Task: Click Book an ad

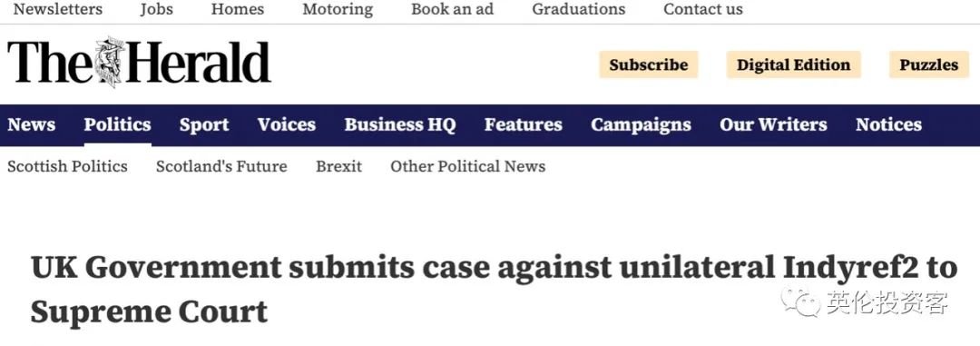Action: pyautogui.click(x=452, y=9)
